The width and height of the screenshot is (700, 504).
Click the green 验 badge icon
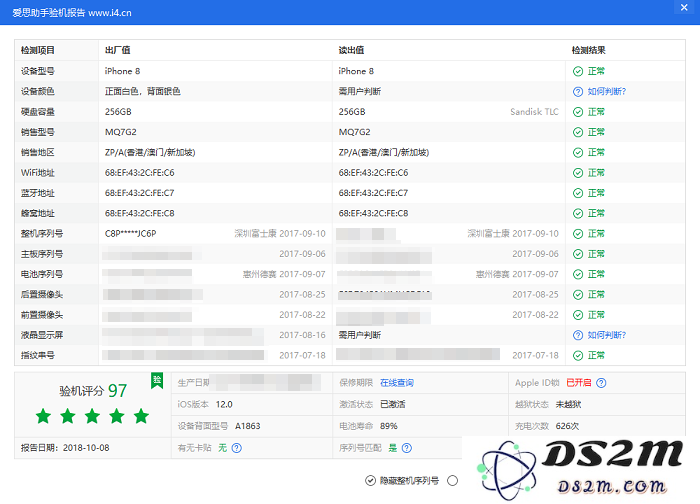157,380
